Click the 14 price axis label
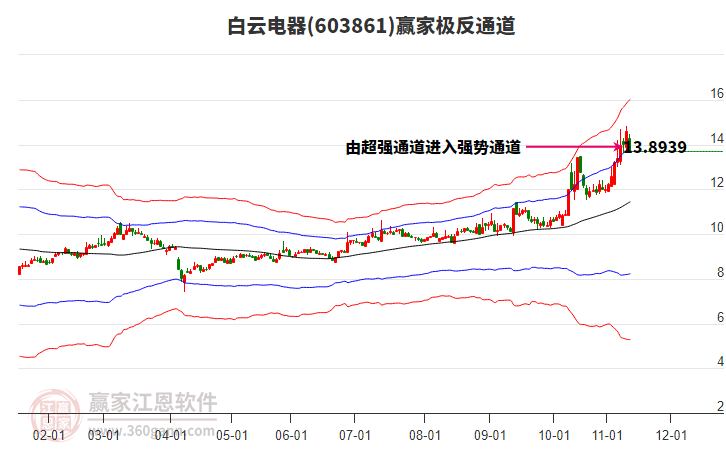Viewport: 726px width, 450px height. point(717,138)
